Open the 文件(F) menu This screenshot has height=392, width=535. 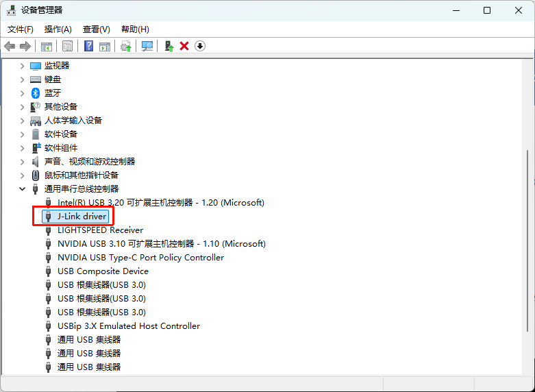21,29
